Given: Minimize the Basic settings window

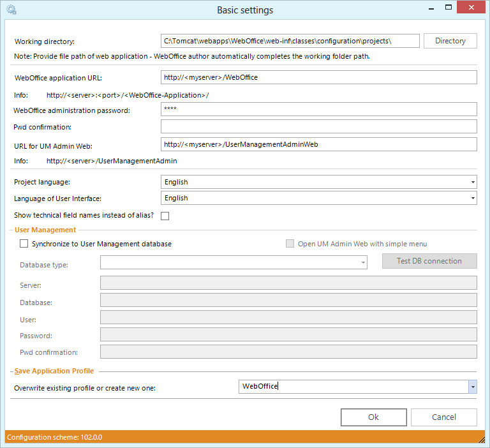Looking at the screenshot, I should click(x=431, y=8).
